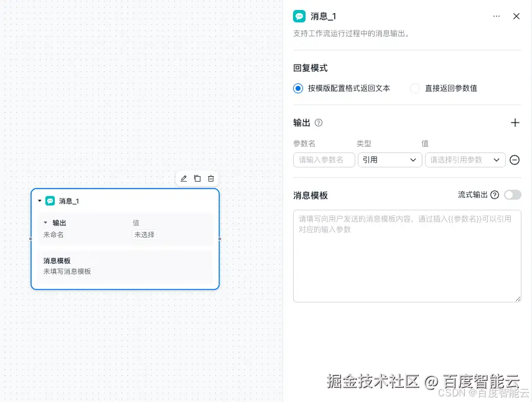Click the help icon next to 流式输出
The image size is (532, 402).
[494, 195]
